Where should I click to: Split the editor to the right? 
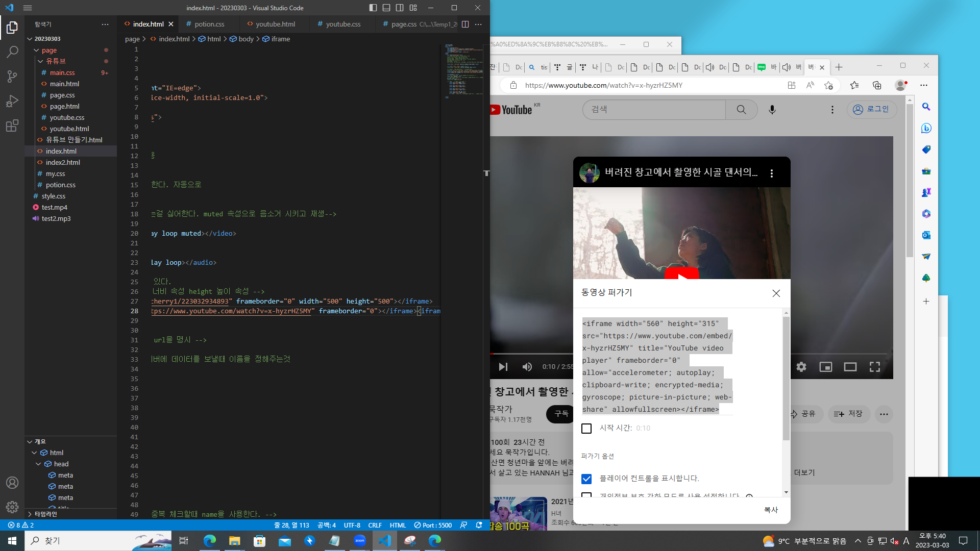point(465,24)
